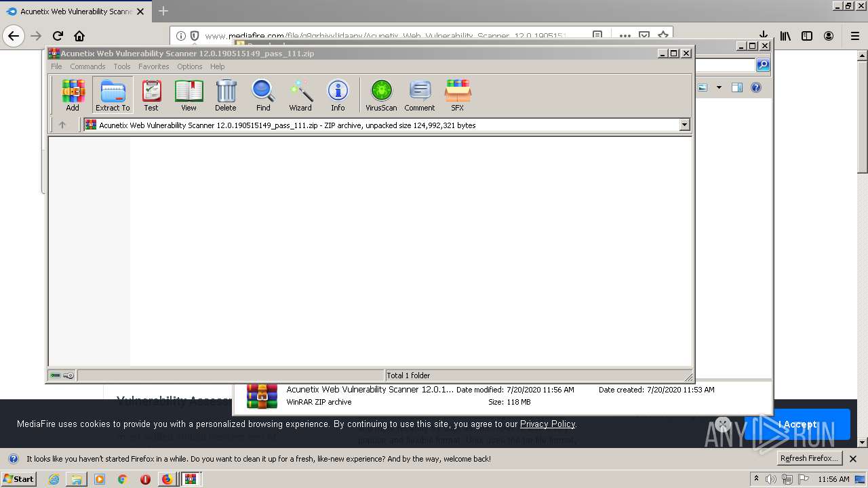Click the Delete trash can icon
868x488 pixels.
pyautogui.click(x=226, y=95)
